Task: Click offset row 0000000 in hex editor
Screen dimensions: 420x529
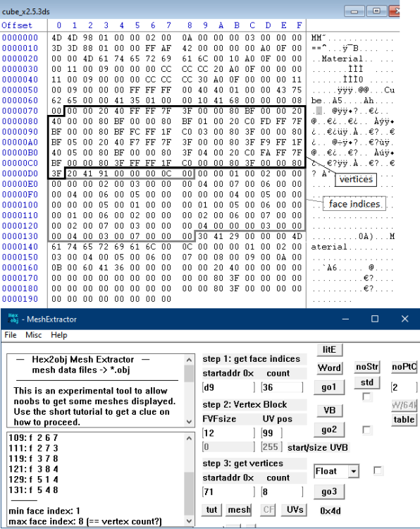Action: [x=20, y=37]
